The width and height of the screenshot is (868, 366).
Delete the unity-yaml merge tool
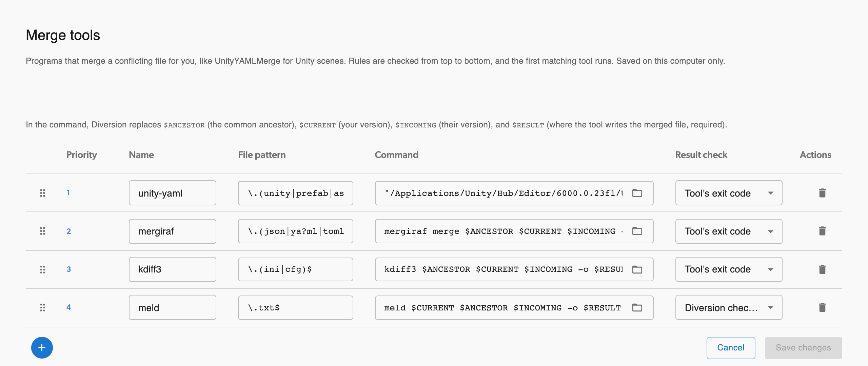pos(822,193)
